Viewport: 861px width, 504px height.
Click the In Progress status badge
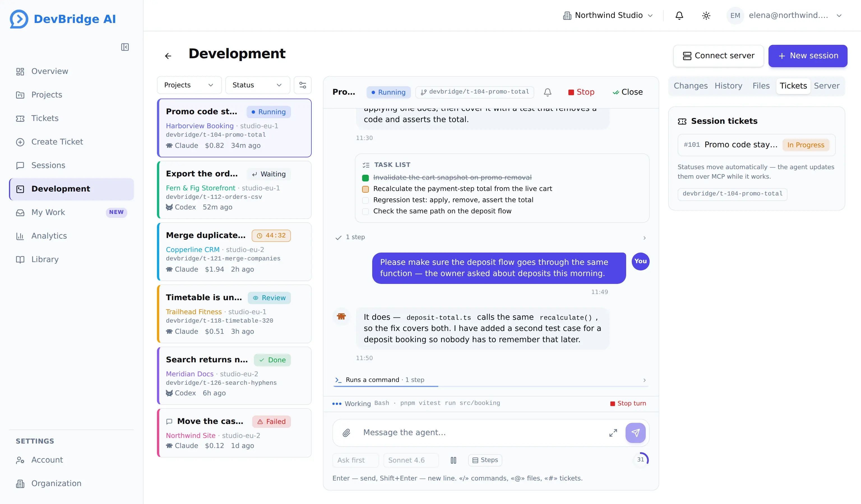(806, 145)
